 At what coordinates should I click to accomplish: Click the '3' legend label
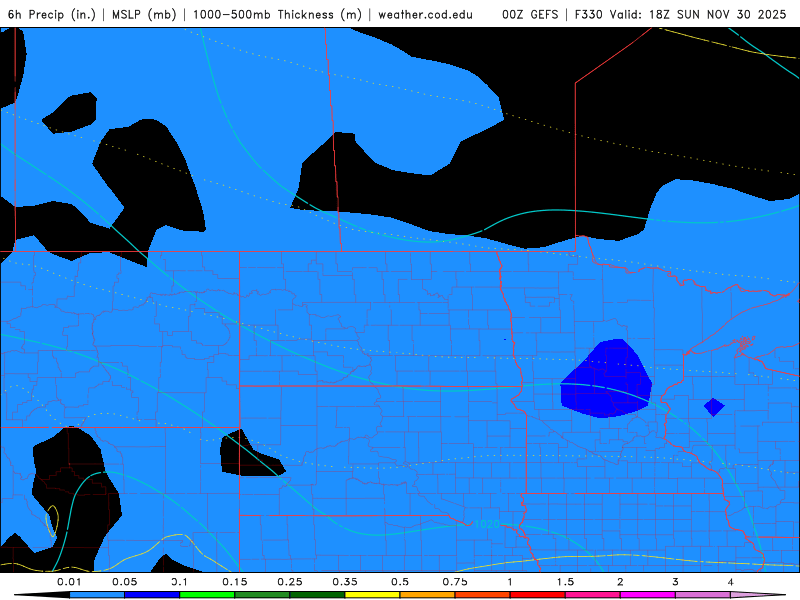pos(676,582)
